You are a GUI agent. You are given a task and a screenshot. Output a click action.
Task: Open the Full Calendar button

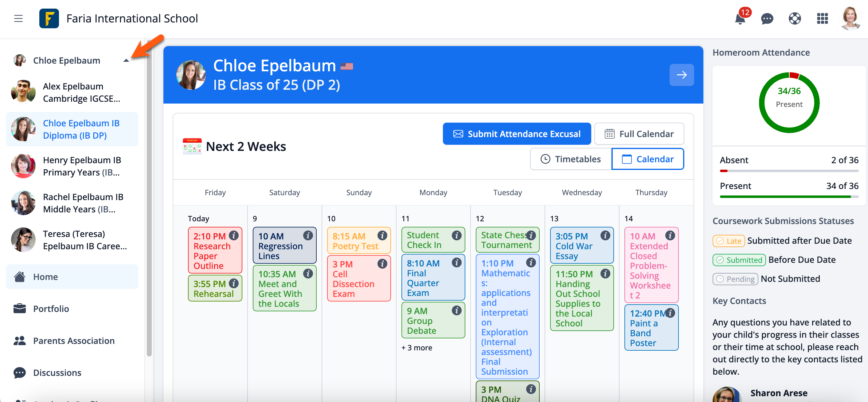[639, 134]
